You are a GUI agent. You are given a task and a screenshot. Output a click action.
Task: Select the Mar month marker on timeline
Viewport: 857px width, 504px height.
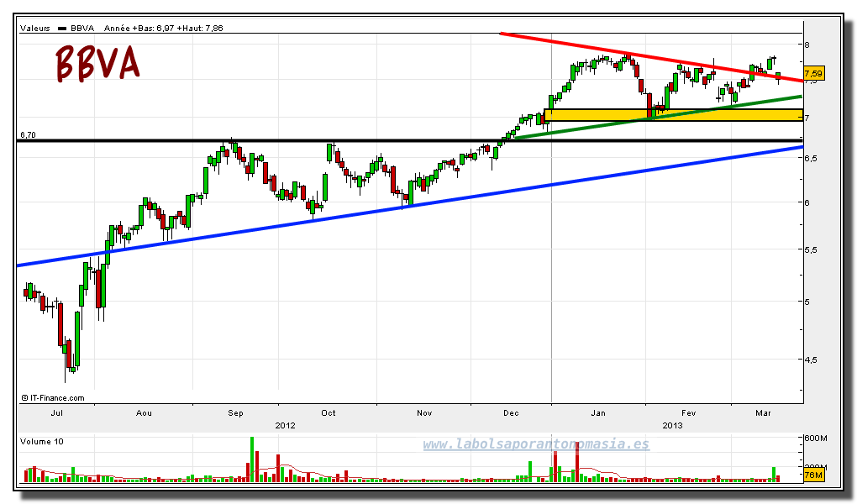click(x=763, y=412)
